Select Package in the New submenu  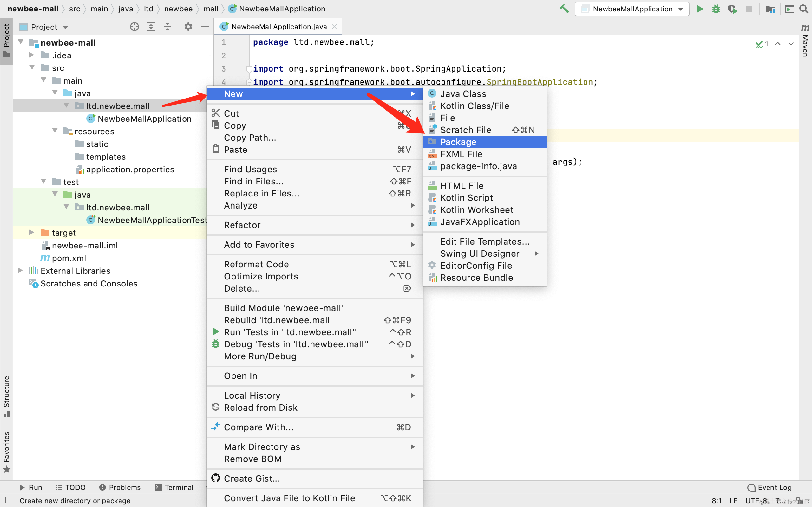(458, 142)
